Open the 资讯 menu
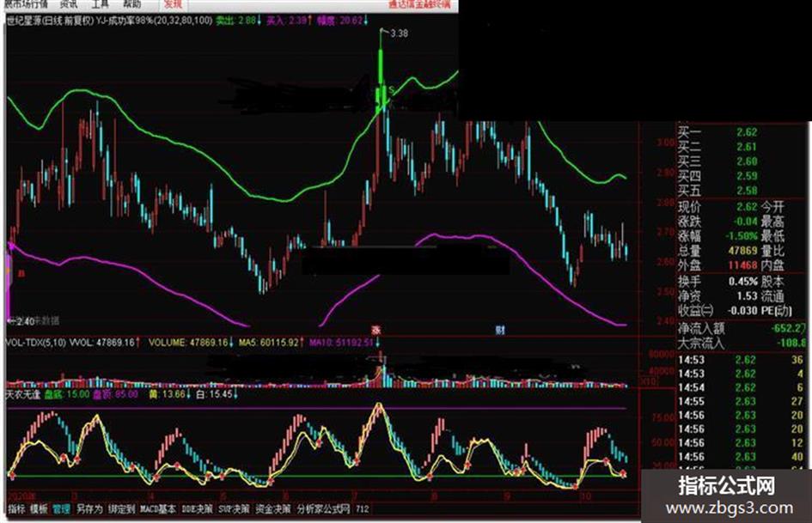The height and width of the screenshot is (523, 812). tap(69, 4)
